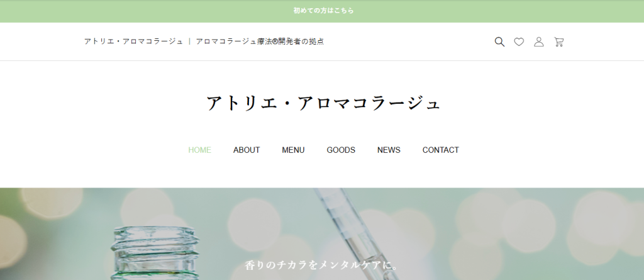View the shopping cart icon
The height and width of the screenshot is (280, 644).
(558, 42)
